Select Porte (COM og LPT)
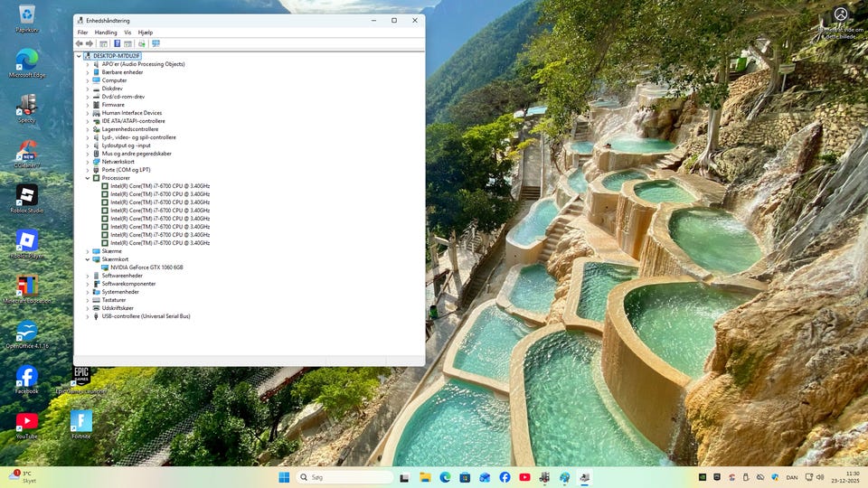 point(127,170)
